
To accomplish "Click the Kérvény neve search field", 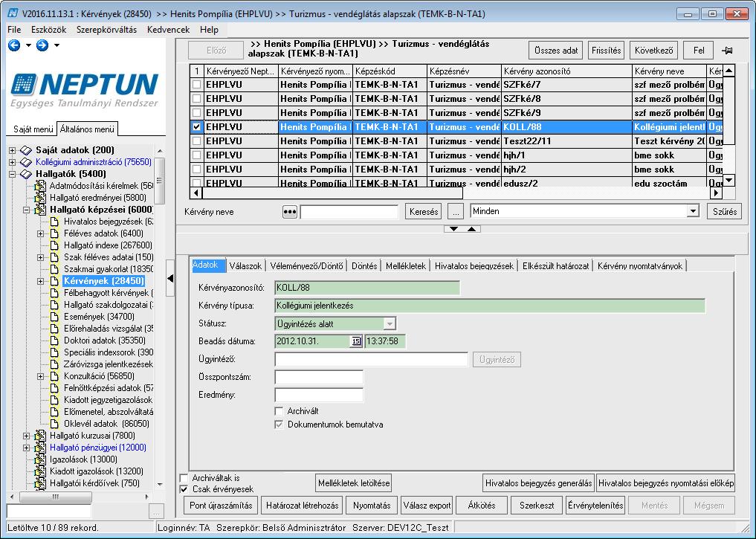I will tap(349, 212).
